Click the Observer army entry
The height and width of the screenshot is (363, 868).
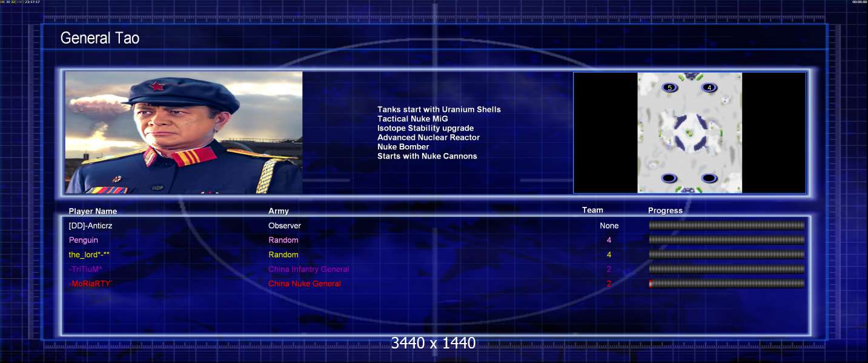(x=285, y=226)
